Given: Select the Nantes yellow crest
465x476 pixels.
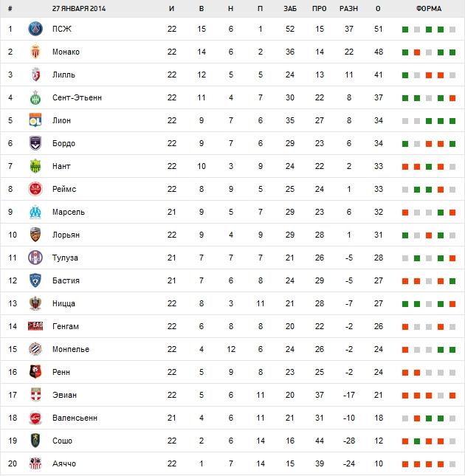Looking at the screenshot, I should [x=35, y=167].
